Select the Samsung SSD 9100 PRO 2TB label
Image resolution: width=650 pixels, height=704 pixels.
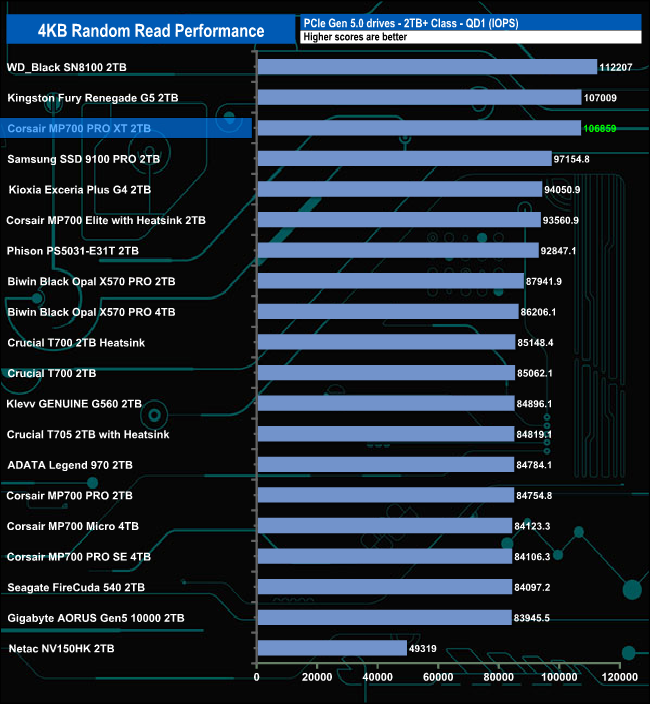[83, 159]
